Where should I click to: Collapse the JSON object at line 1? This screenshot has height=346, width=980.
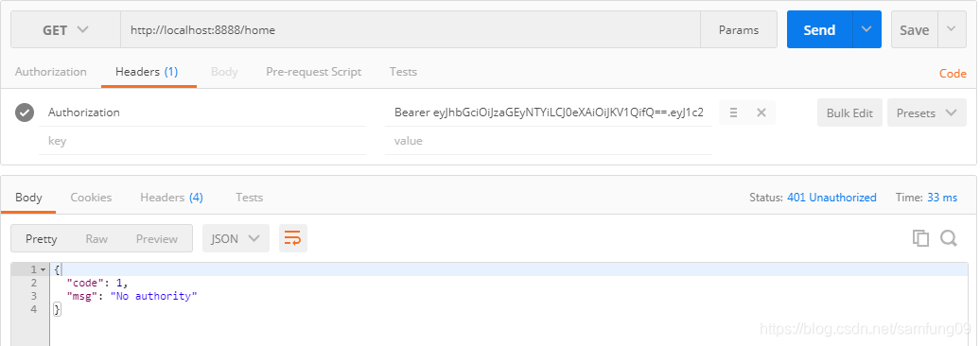click(44, 269)
